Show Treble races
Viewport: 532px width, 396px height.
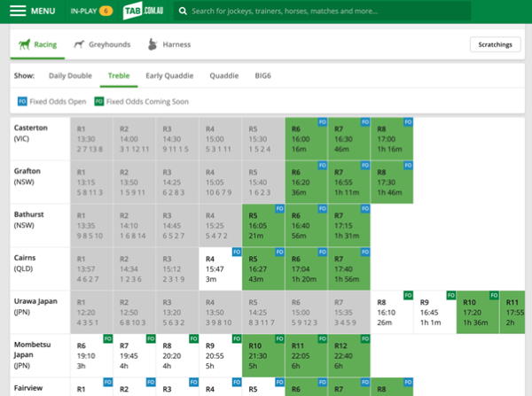pos(119,75)
